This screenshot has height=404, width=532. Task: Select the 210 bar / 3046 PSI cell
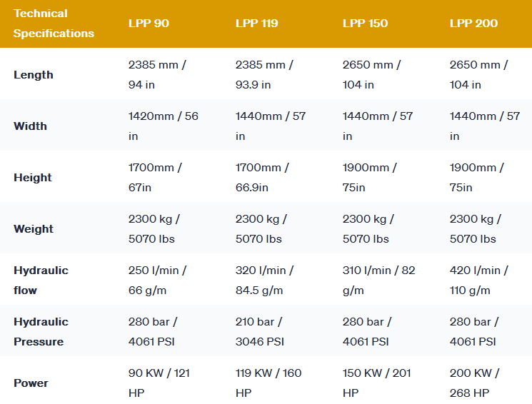pos(260,332)
